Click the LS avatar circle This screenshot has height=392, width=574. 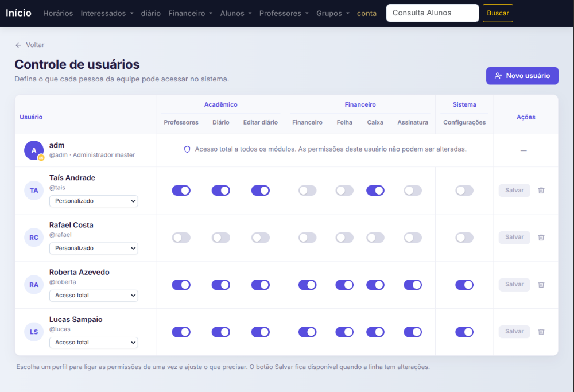point(34,332)
